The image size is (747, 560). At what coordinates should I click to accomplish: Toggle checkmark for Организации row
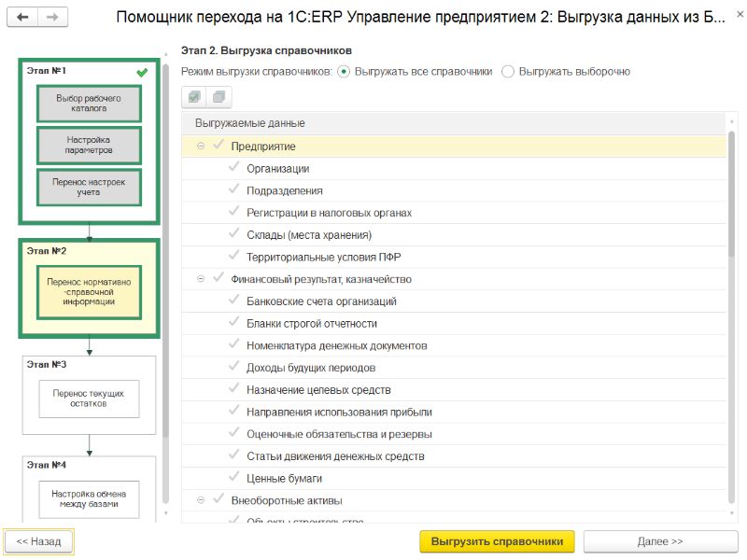pos(234,167)
